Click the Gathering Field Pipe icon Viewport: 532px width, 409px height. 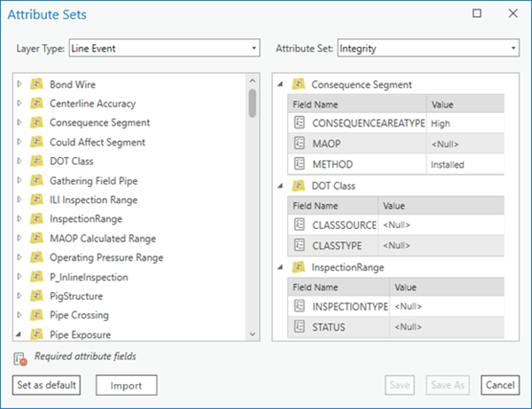click(36, 181)
